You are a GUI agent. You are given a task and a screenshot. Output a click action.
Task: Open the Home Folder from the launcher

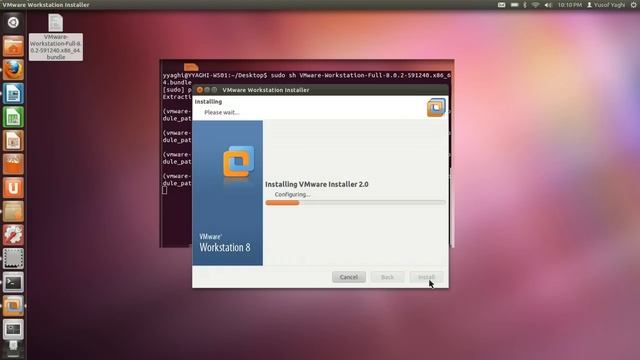(13, 46)
